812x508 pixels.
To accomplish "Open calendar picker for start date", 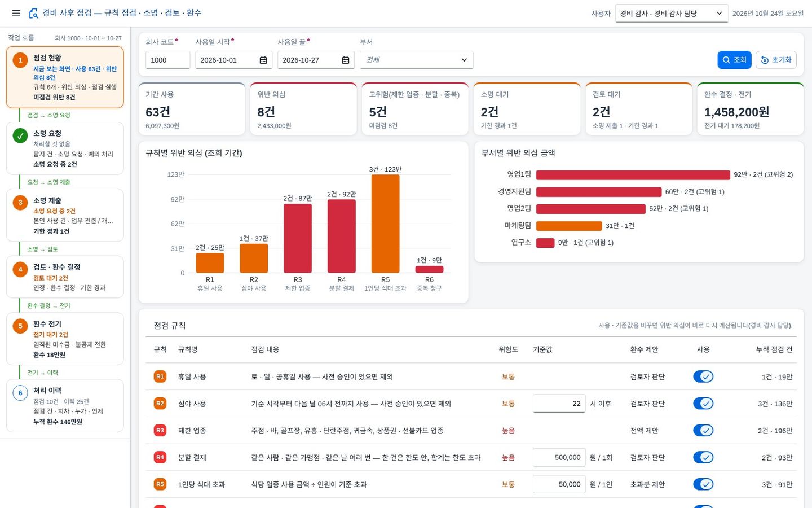I will click(263, 60).
